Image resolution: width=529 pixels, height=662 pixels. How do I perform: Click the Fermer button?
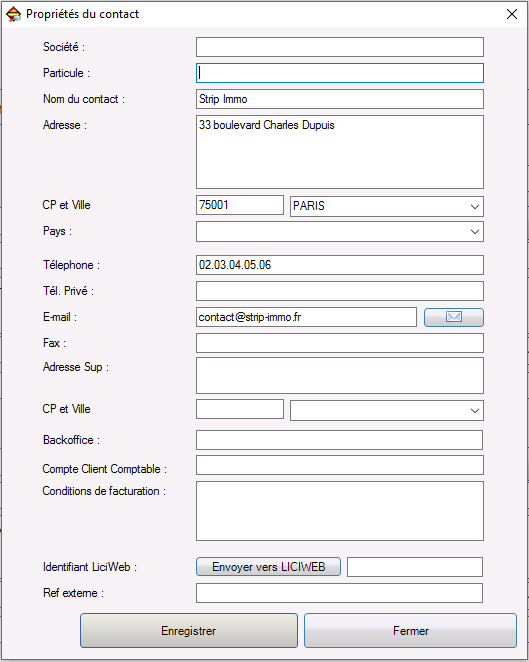[410, 630]
